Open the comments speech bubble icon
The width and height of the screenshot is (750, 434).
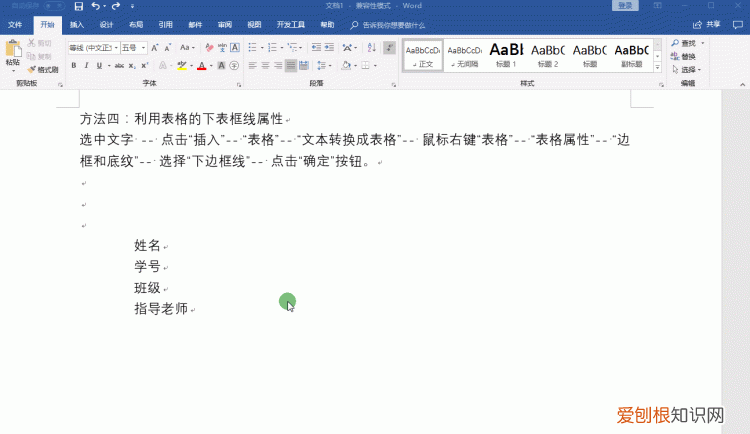click(738, 25)
